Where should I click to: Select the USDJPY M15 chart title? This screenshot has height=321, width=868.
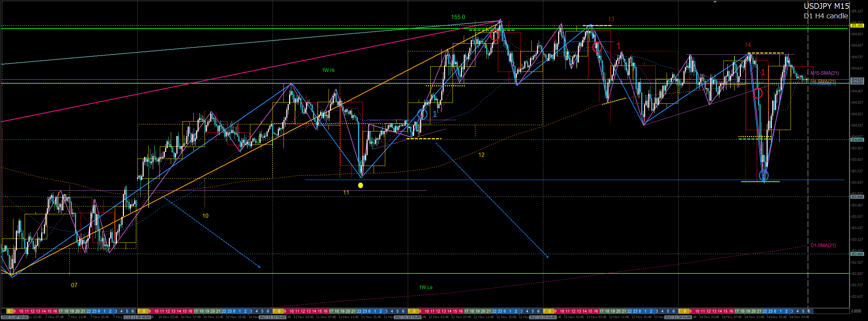[826, 6]
